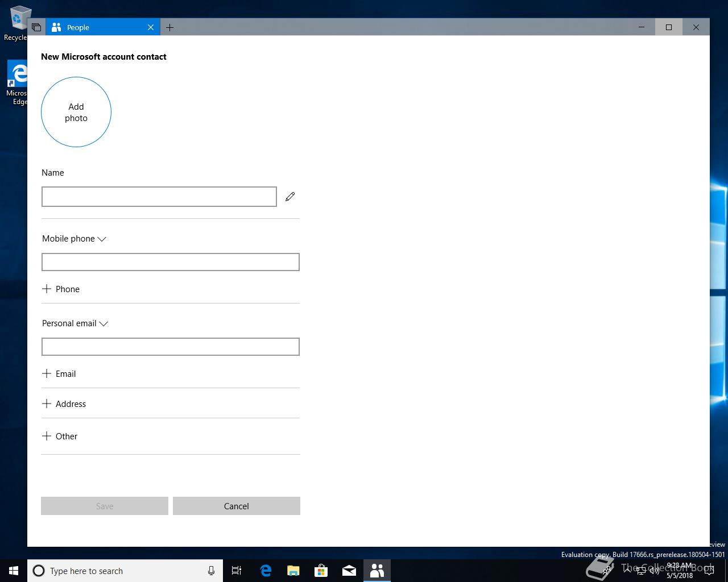The width and height of the screenshot is (728, 582).
Task: Select the Microsoft Edge desktop shortcut
Action: (x=17, y=83)
